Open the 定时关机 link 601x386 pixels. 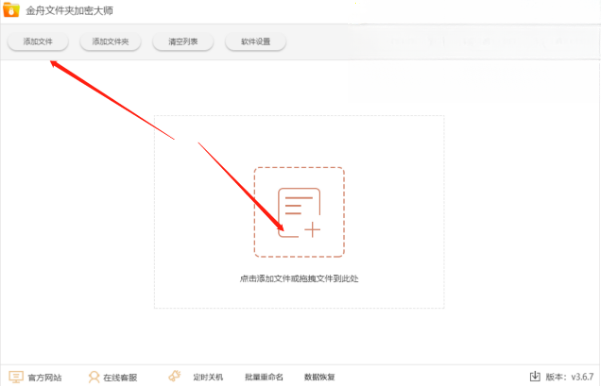pyautogui.click(x=208, y=377)
